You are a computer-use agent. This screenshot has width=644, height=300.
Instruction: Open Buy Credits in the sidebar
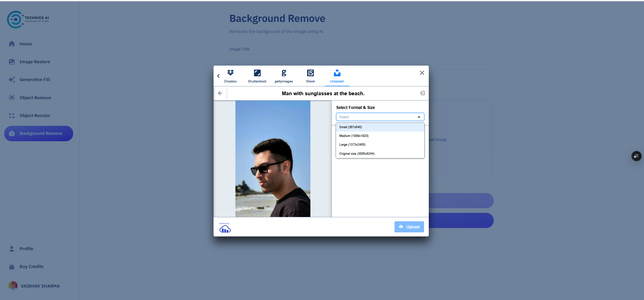click(x=32, y=267)
